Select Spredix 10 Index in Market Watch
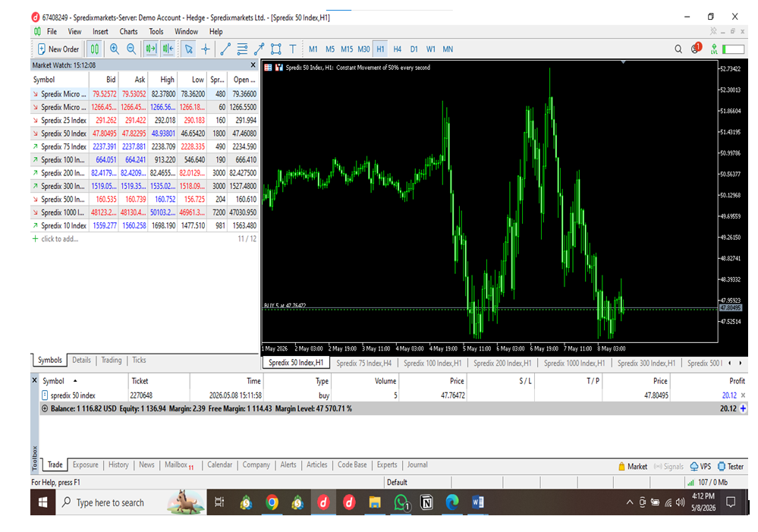 pos(144,225)
